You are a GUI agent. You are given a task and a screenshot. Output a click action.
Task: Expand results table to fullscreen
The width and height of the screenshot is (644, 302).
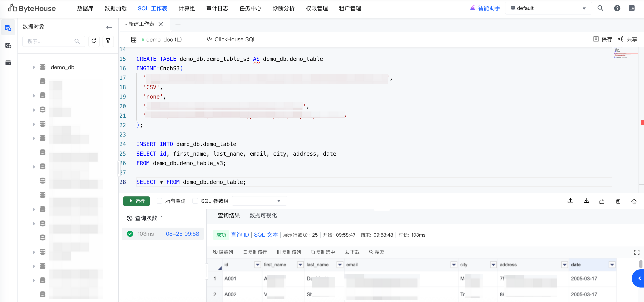coord(637,252)
